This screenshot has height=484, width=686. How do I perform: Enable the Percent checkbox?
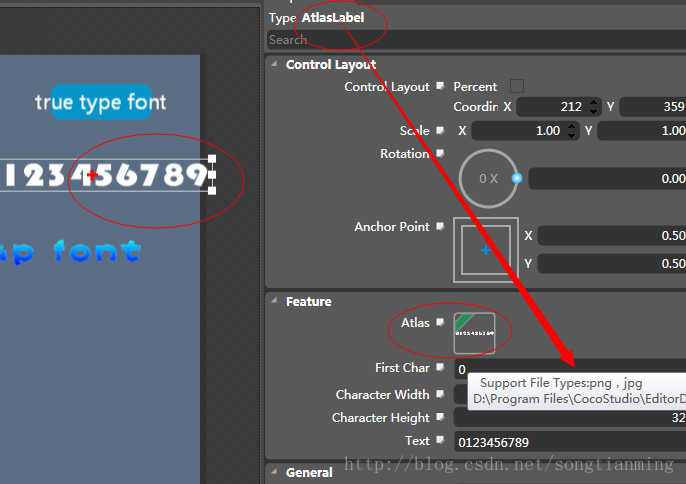[517, 87]
